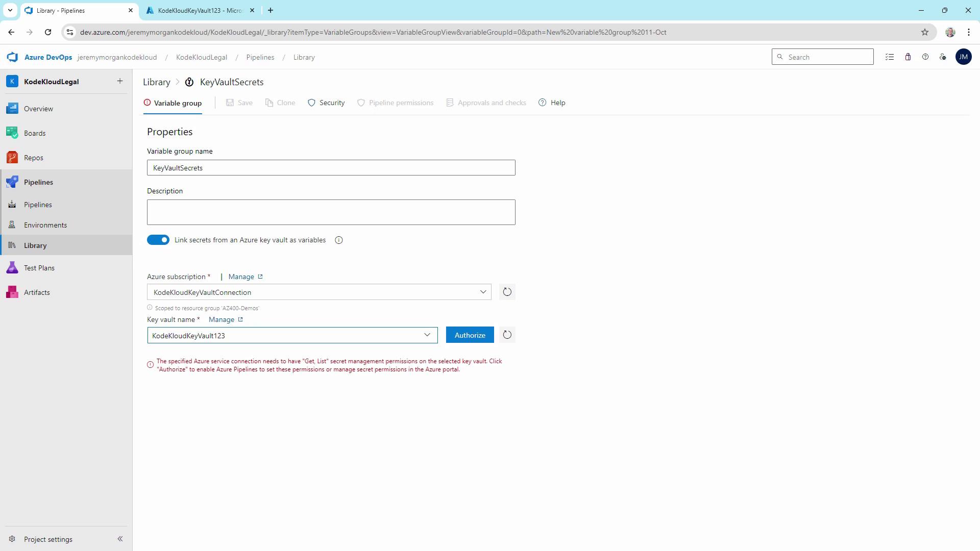The image size is (980, 551).
Task: Click the Description text box
Action: pos(331,212)
